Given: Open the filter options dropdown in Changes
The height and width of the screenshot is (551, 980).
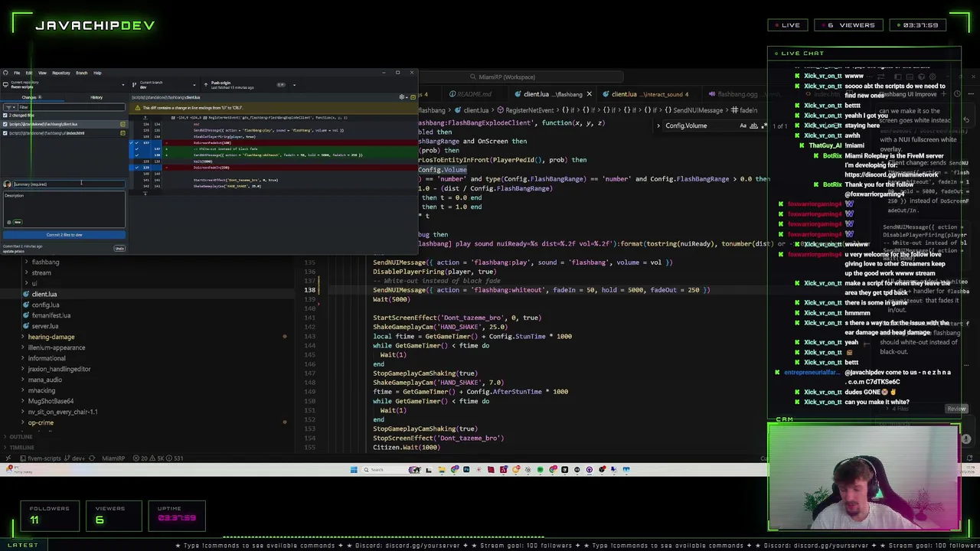Looking at the screenshot, I should (x=11, y=107).
